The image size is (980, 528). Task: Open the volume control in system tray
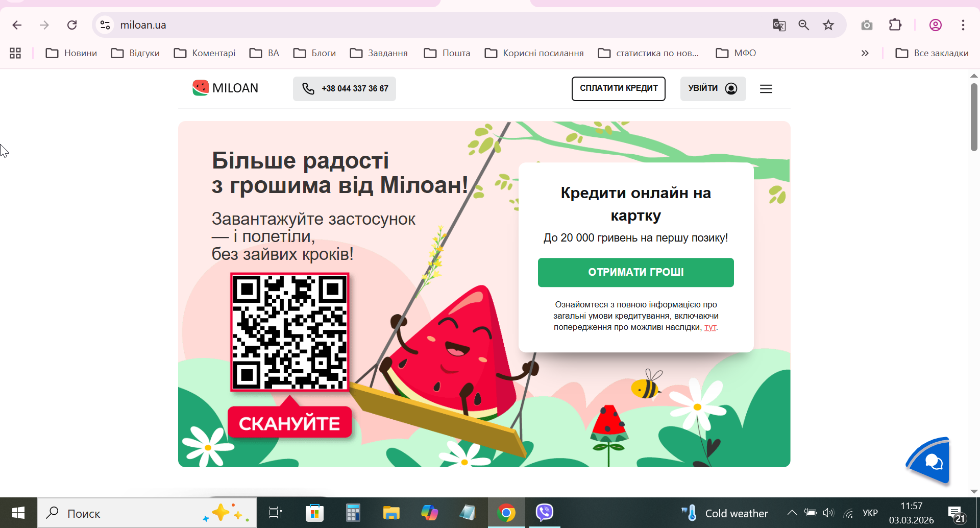tap(828, 513)
